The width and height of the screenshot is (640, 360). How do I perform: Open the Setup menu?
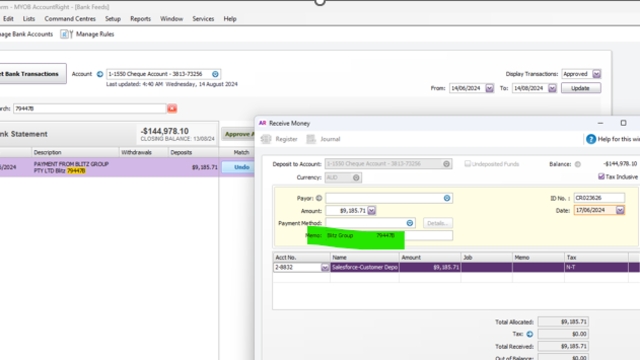113,19
